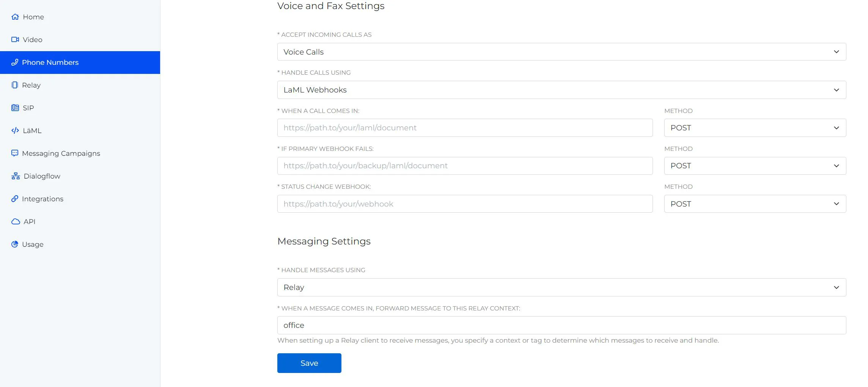Edit the office relay context value
Screen dimensions: 868x387
coord(561,325)
